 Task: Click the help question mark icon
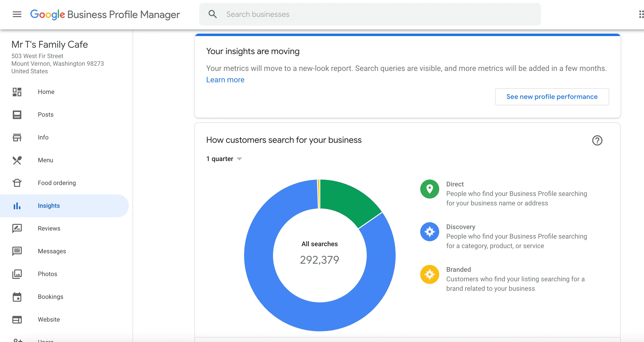pos(597,140)
